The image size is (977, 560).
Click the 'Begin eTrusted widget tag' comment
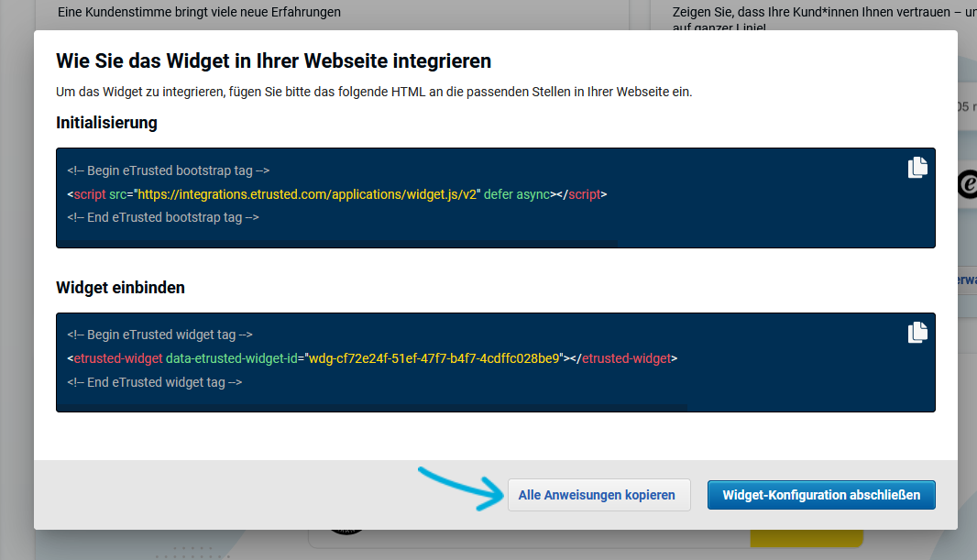coord(160,335)
